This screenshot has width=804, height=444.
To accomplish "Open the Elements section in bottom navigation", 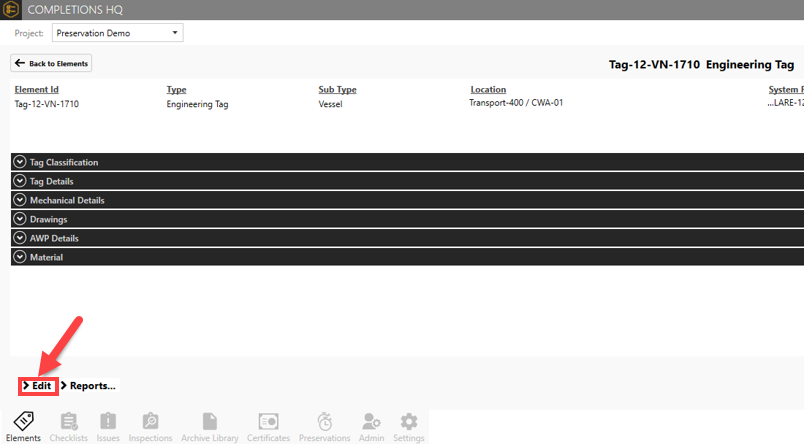I will coord(23,427).
